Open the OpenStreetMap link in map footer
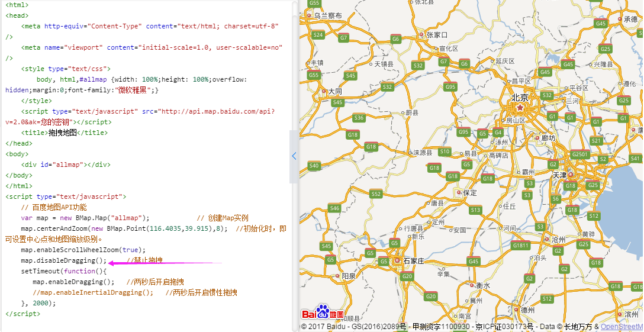The width and height of the screenshot is (644, 332). pos(622,327)
